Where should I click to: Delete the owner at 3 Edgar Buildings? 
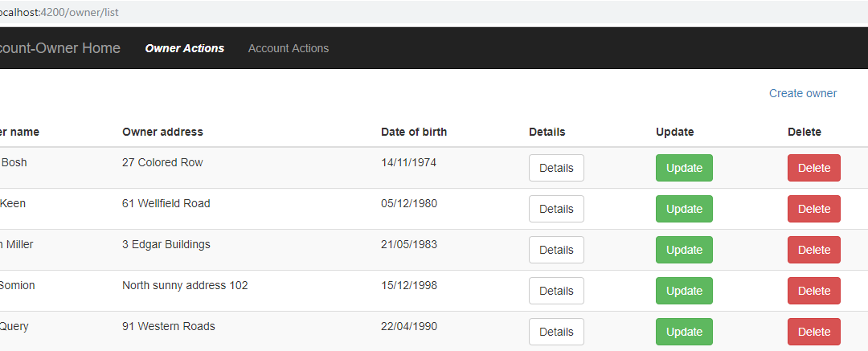pyautogui.click(x=813, y=250)
